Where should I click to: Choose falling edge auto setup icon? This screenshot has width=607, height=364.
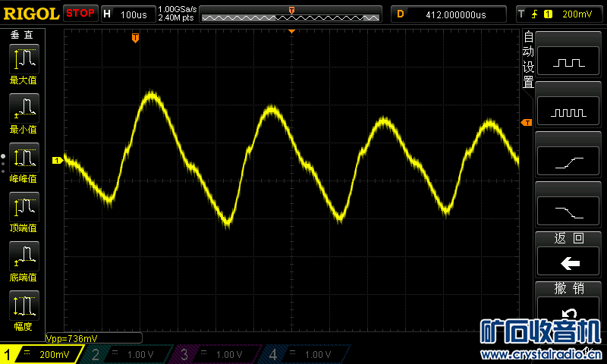click(x=568, y=212)
